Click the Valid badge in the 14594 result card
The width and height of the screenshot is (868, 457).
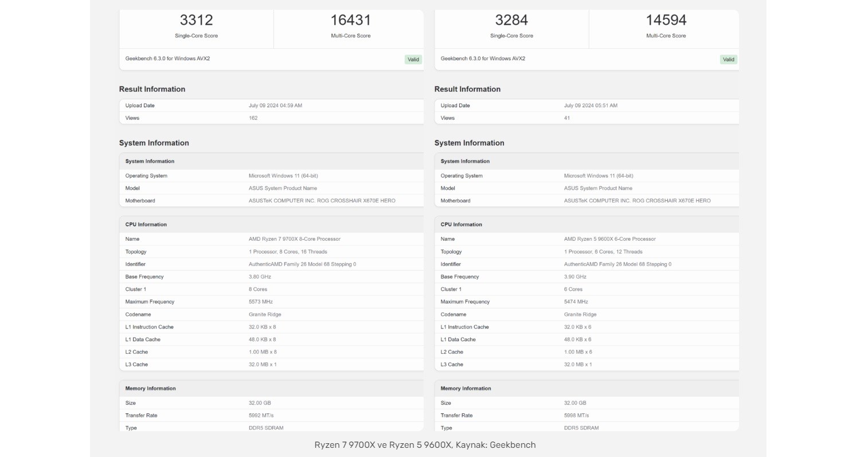(x=729, y=60)
